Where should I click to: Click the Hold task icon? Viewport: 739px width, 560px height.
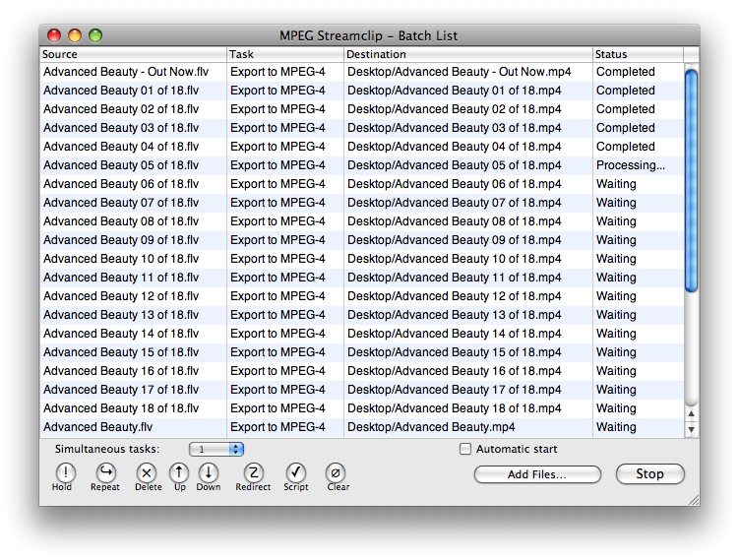click(65, 472)
